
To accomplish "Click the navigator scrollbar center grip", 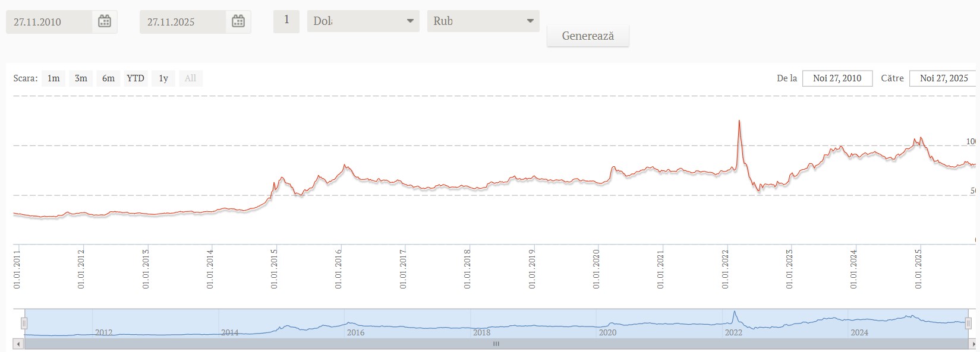I will [x=496, y=344].
